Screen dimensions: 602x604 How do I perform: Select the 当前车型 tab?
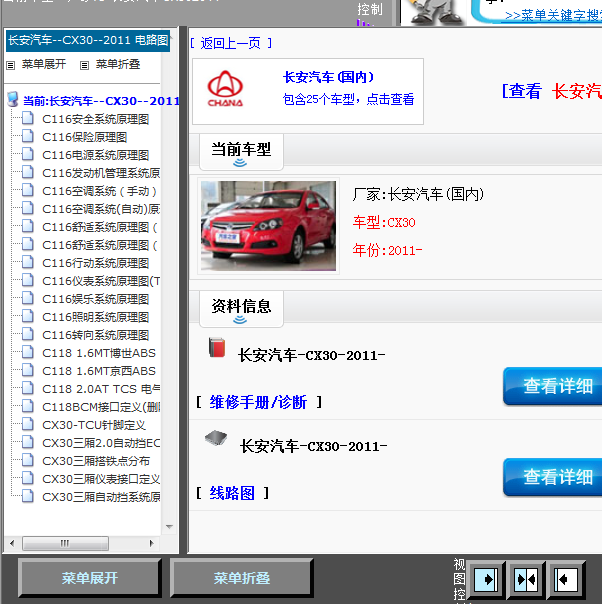click(241, 152)
